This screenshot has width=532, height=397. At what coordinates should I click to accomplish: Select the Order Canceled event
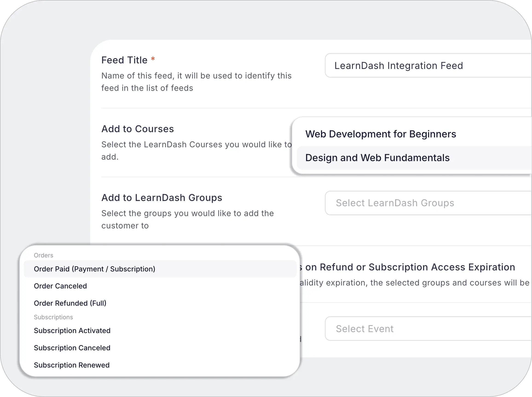pos(60,286)
